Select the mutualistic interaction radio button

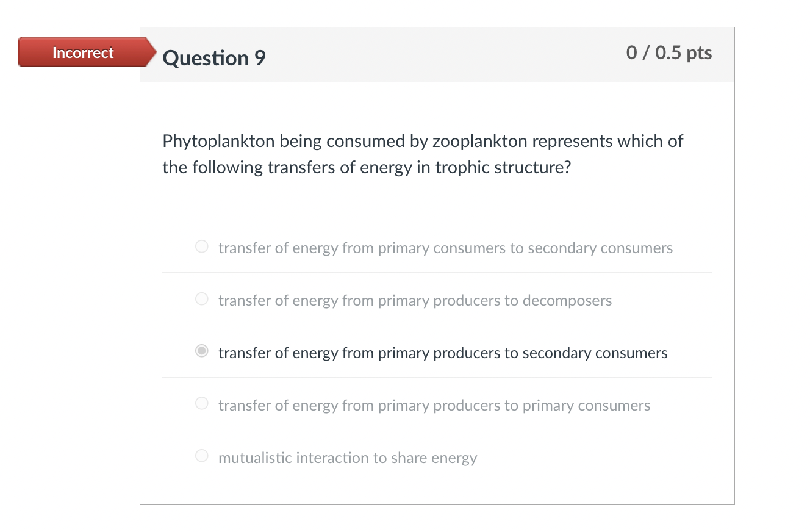click(x=202, y=456)
